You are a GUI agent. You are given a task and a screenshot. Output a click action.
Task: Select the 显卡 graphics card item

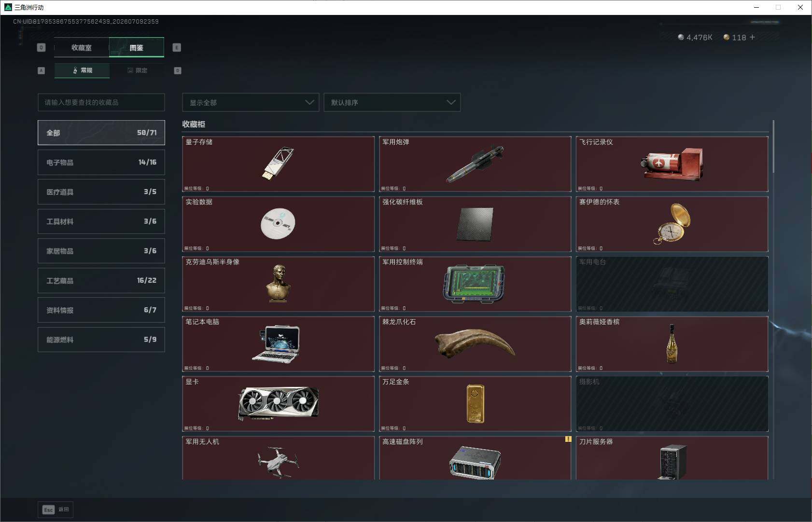click(278, 404)
